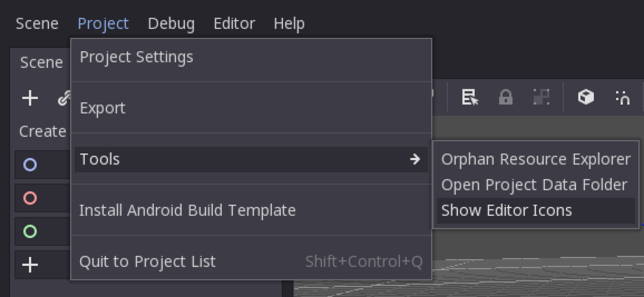Screen dimensions: 644x297
Task: Expand the Tools submenu arrow
Action: point(415,159)
